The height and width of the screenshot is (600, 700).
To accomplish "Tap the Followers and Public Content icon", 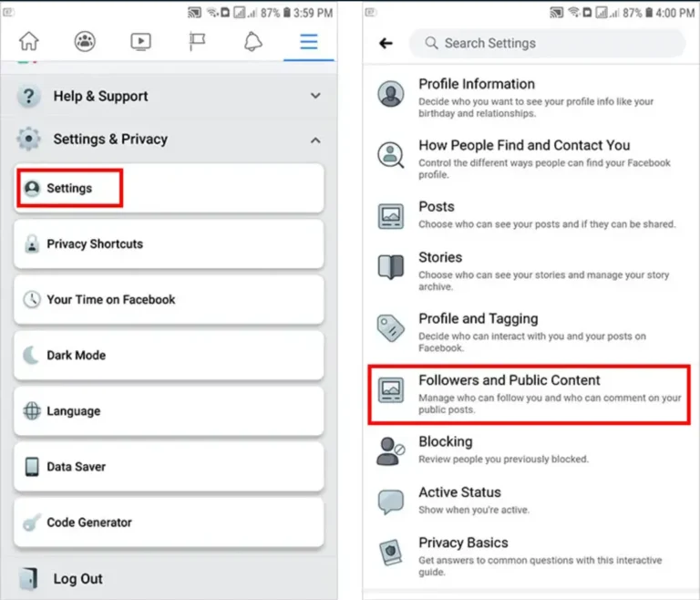I will [391, 389].
